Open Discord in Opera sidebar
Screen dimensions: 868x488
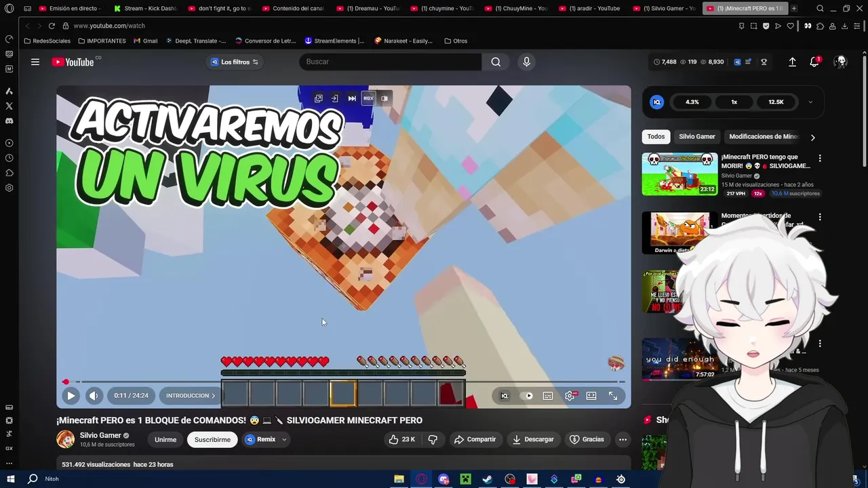click(x=9, y=121)
